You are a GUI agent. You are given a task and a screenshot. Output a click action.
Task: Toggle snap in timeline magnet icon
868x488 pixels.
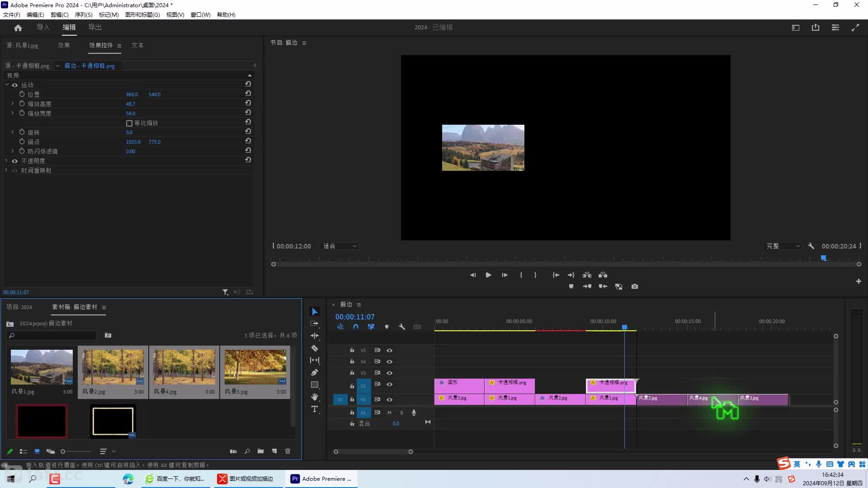click(x=356, y=327)
